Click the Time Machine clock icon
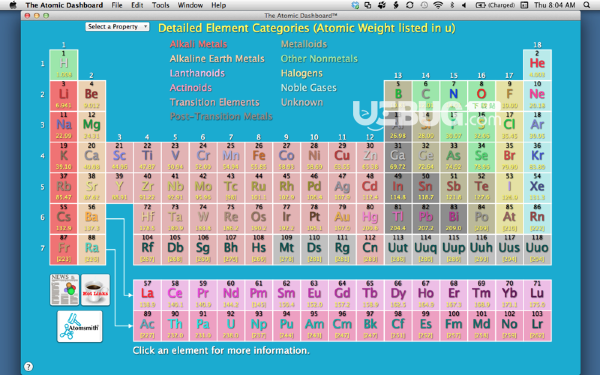The width and height of the screenshot is (600, 375). click(424, 5)
